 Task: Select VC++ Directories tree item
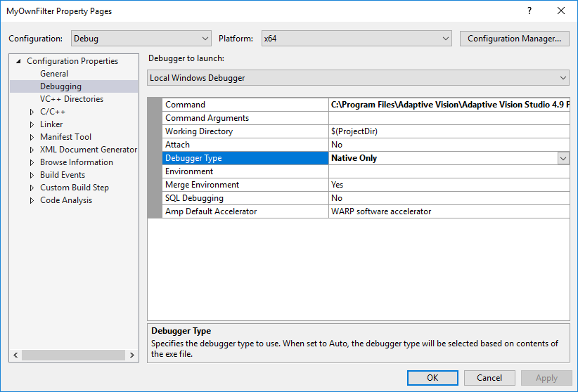(71, 99)
